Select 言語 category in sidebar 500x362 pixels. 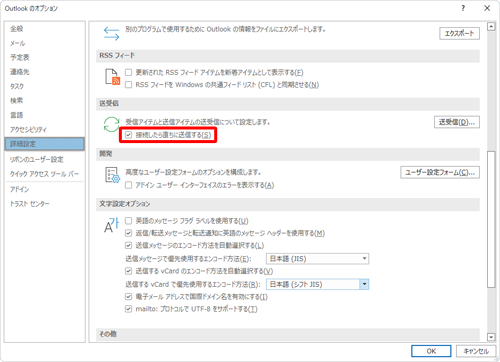tap(45, 115)
